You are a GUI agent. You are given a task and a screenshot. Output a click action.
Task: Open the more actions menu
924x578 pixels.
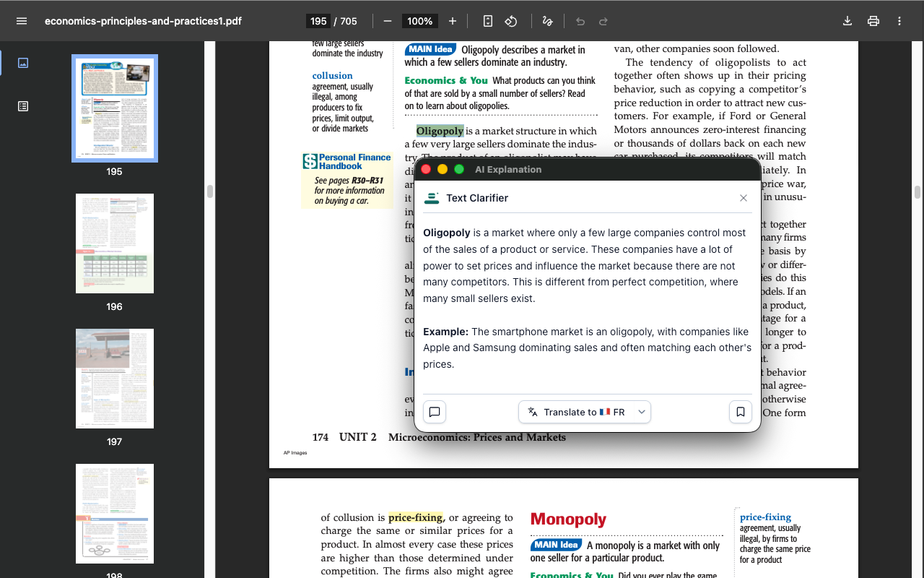click(x=899, y=21)
